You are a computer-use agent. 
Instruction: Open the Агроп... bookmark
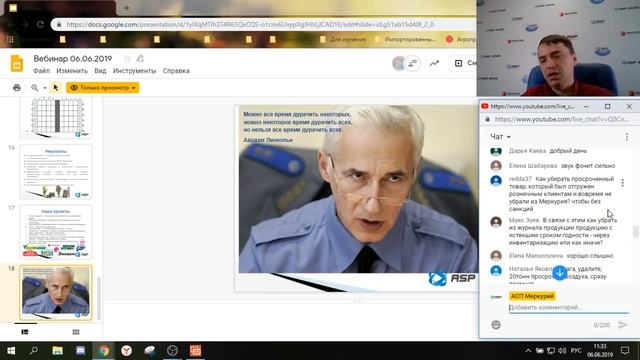tap(461, 39)
